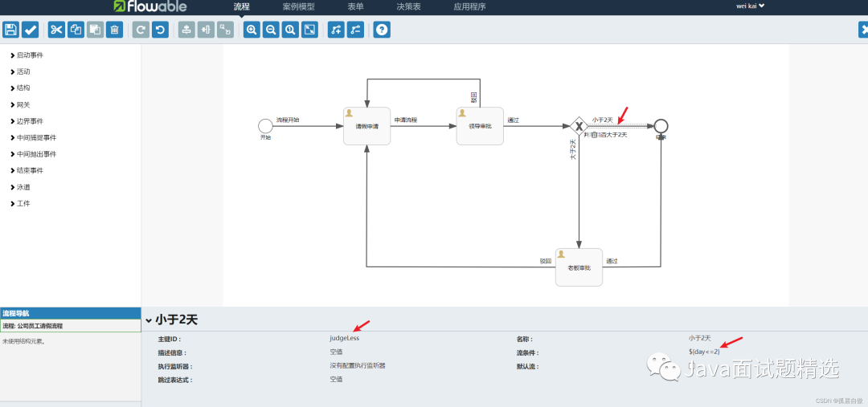The height and width of the screenshot is (407, 868).
Task: Expand the 工件 palette group
Action: tap(20, 204)
